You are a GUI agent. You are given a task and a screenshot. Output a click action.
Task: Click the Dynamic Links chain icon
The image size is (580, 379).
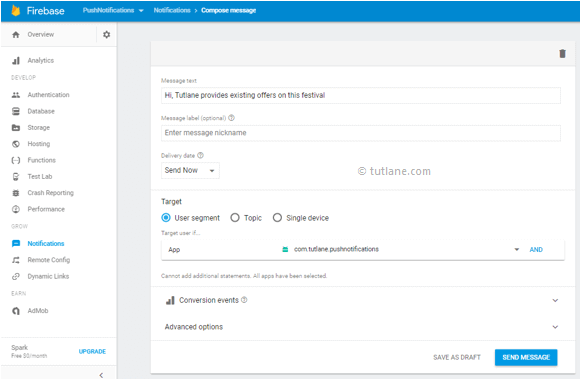[16, 276]
